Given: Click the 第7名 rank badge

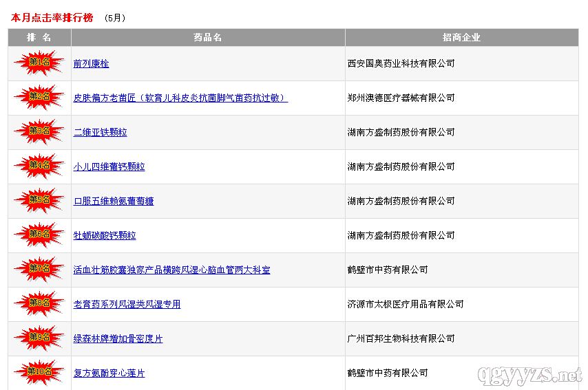Looking at the screenshot, I should point(39,269).
